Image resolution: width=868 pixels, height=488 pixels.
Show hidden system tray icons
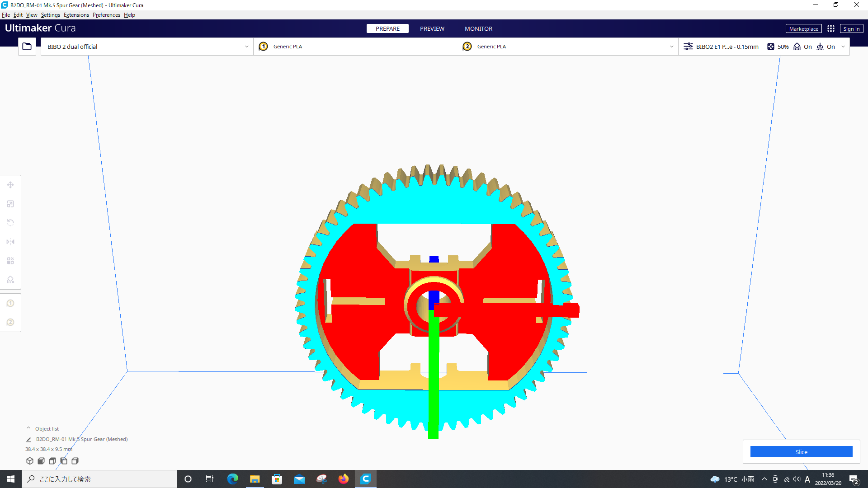(x=764, y=479)
